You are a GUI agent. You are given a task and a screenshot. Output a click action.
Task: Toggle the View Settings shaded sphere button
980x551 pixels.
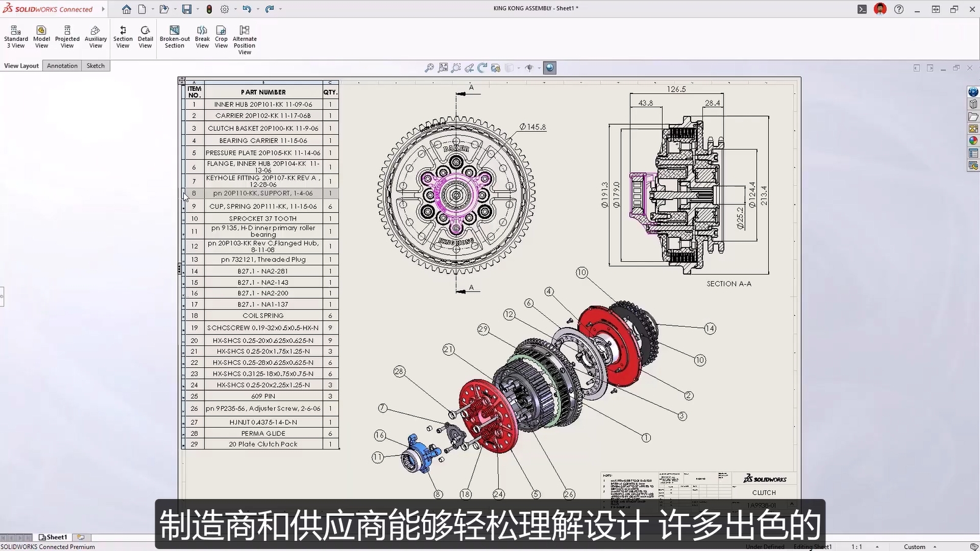click(x=549, y=68)
